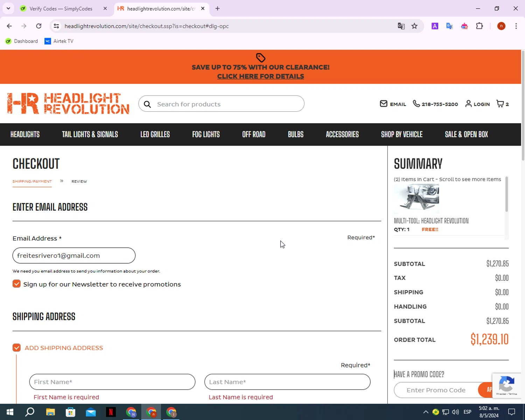Show hidden system tray icons
This screenshot has height=420, width=525.
coord(426,412)
